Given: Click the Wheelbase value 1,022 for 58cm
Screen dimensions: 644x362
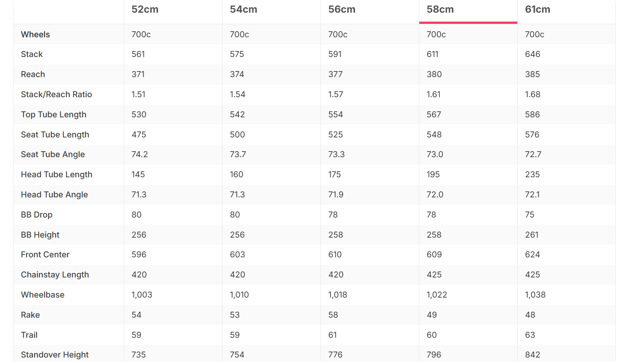Looking at the screenshot, I should (437, 295).
